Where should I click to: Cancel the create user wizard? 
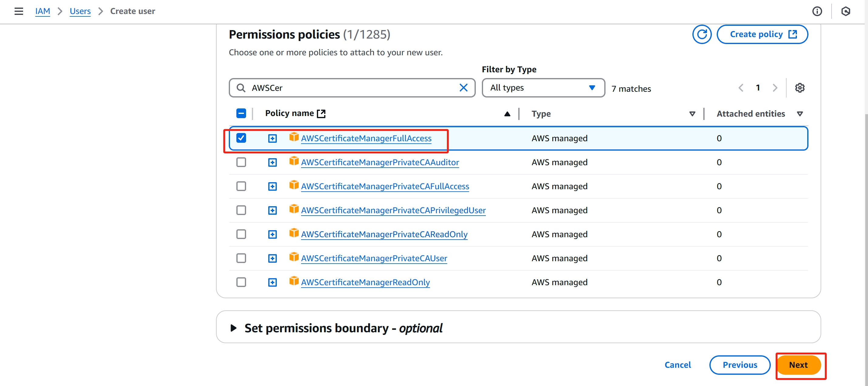click(678, 365)
